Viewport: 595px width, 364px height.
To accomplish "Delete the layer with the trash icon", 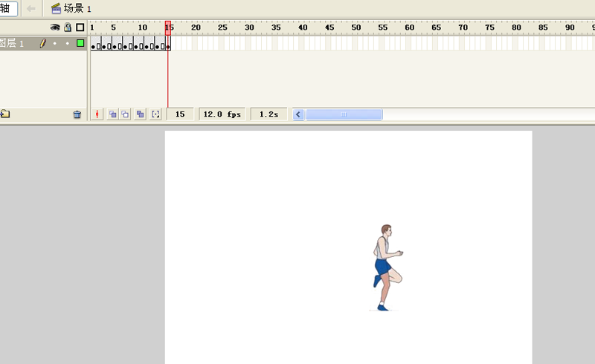I will (x=77, y=114).
